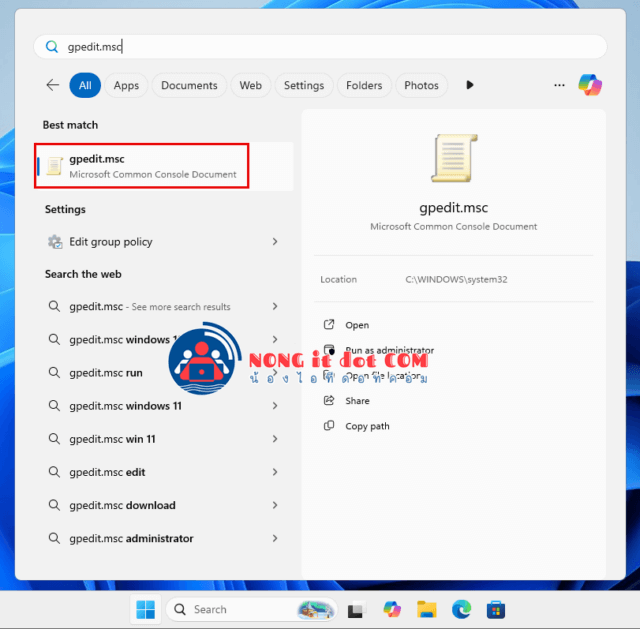Select 'gpedit.msc win 11' suggestion
Image resolution: width=640 pixels, height=629 pixels.
(163, 439)
